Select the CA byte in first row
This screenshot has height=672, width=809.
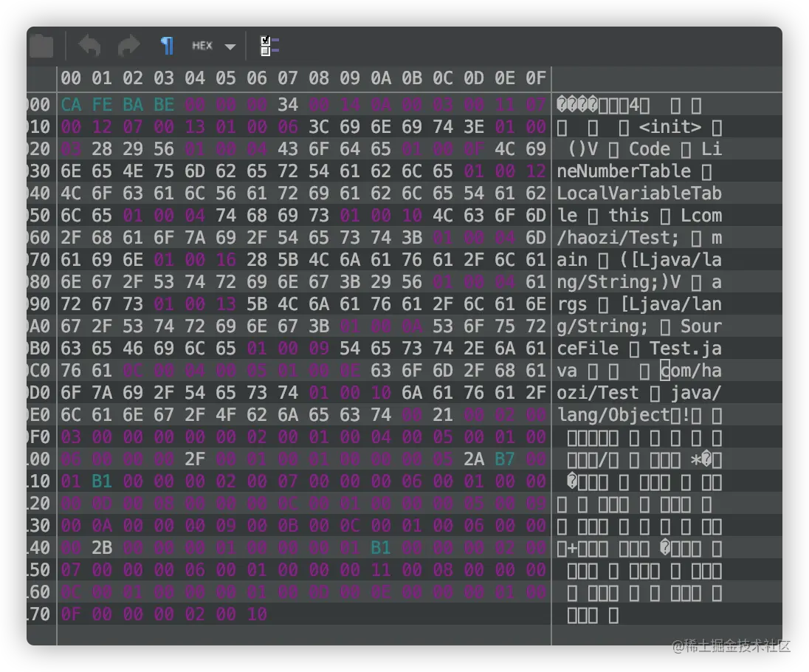[x=71, y=105]
